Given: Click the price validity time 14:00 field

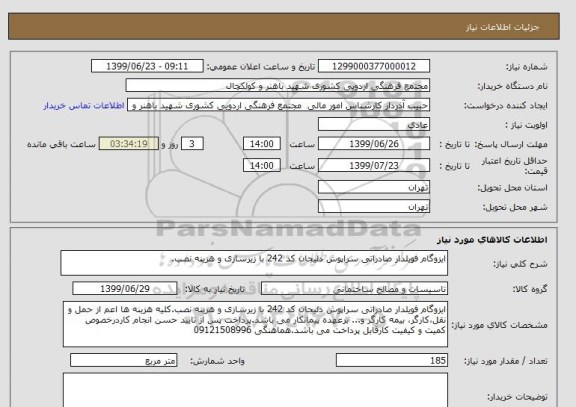Looking at the screenshot, I should 262,166.
